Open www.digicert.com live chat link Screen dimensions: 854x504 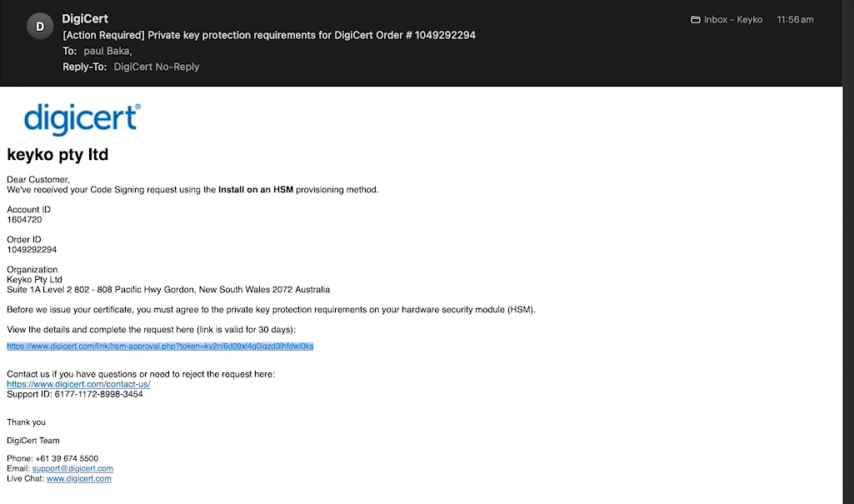tap(78, 478)
